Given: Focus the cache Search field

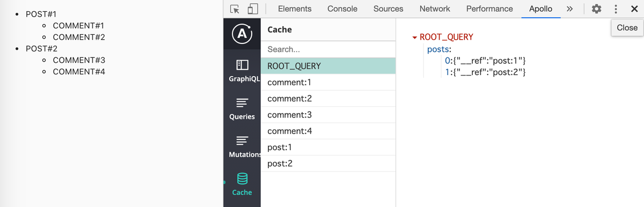Looking at the screenshot, I should tap(328, 49).
